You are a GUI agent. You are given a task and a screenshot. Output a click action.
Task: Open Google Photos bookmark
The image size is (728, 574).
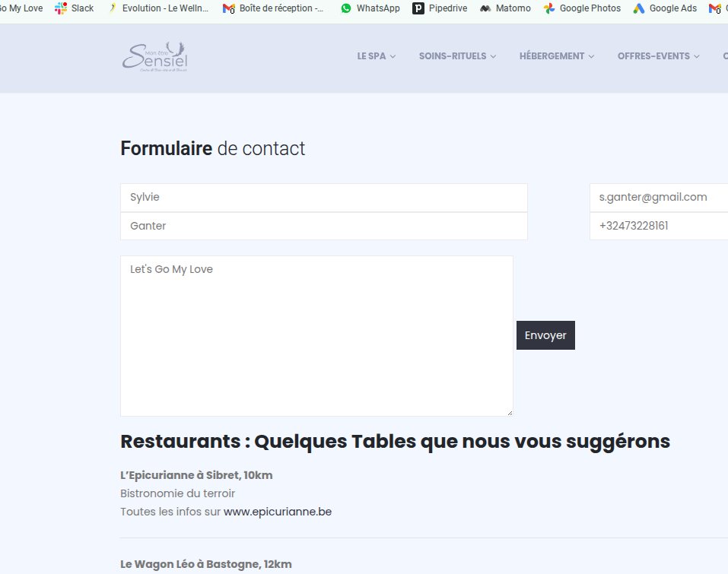[x=582, y=8]
